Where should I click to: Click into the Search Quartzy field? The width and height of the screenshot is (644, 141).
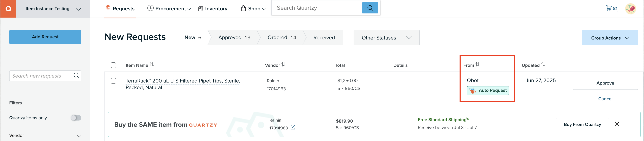coord(316,8)
